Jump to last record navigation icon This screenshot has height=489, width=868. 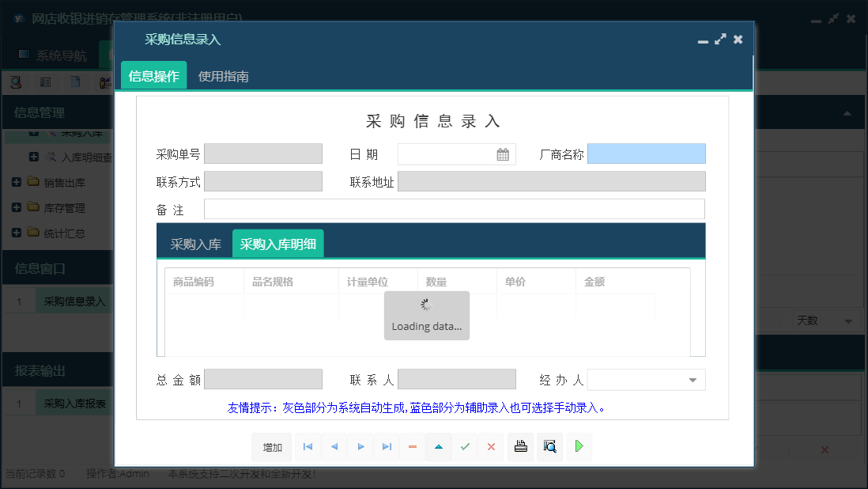coord(387,447)
